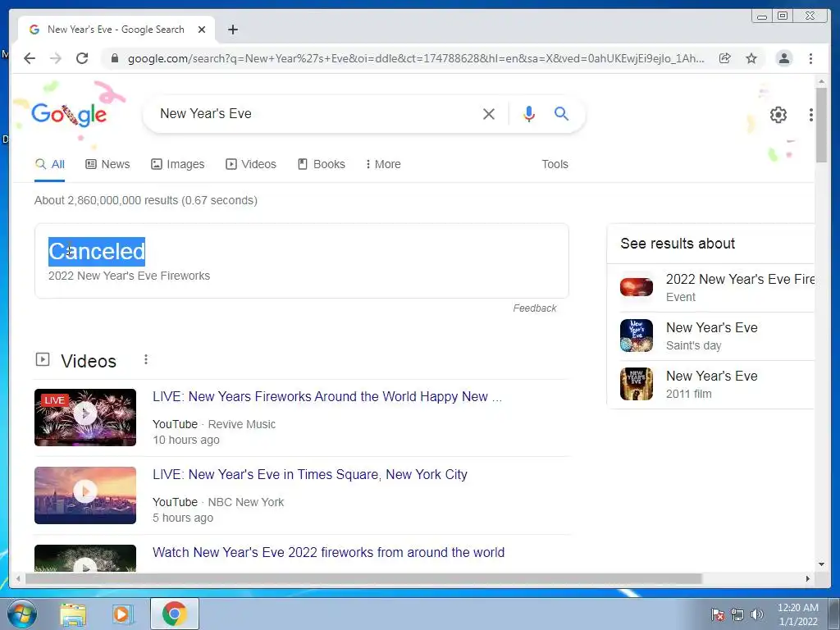
Task: Click the Chrome taskbar icon
Action: 174,614
